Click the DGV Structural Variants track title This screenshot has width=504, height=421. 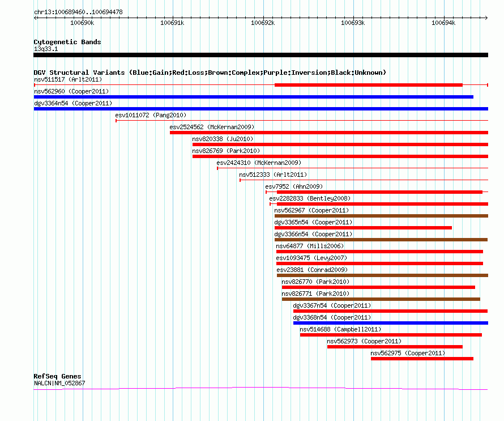coord(210,73)
